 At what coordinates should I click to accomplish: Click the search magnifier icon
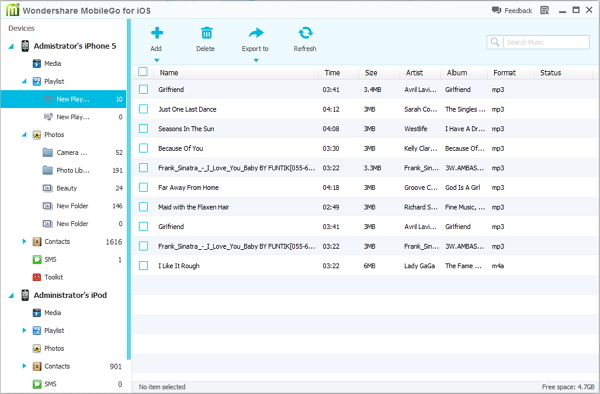pyautogui.click(x=495, y=42)
